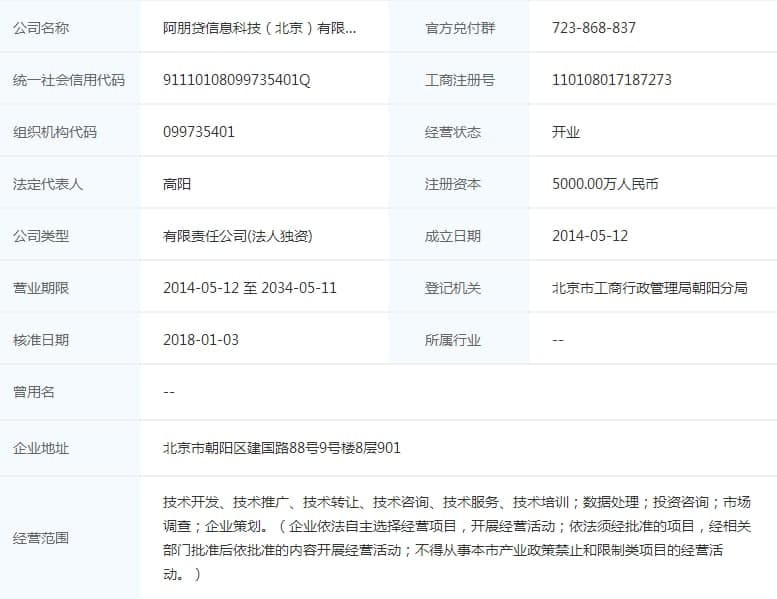
Task: Select registration number 110108017187273
Action: point(612,80)
